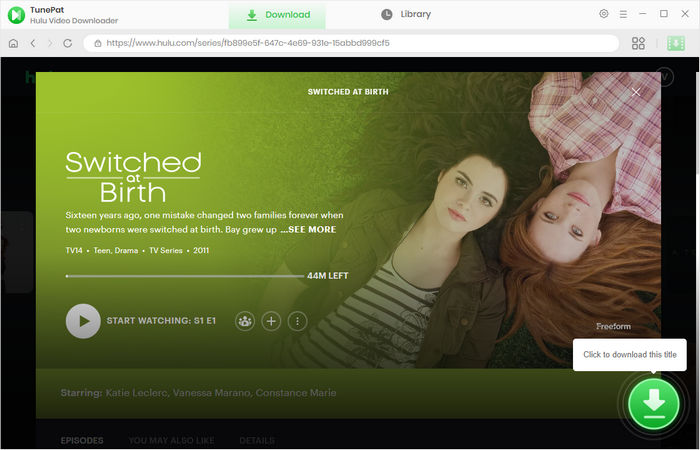Play S1 E1 with play button

[83, 321]
